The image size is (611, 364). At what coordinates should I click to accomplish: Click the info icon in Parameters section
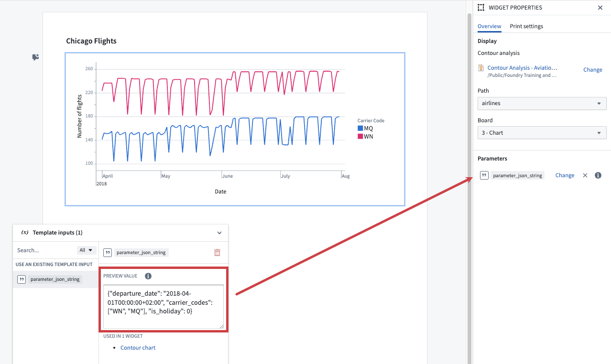click(x=598, y=175)
